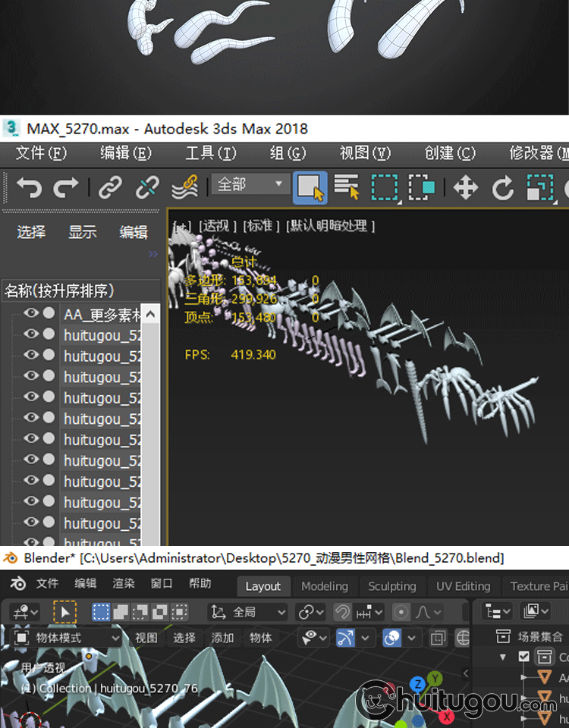This screenshot has height=728, width=569.
Task: Select Blender's tweak cursor select tool
Action: coord(64,612)
